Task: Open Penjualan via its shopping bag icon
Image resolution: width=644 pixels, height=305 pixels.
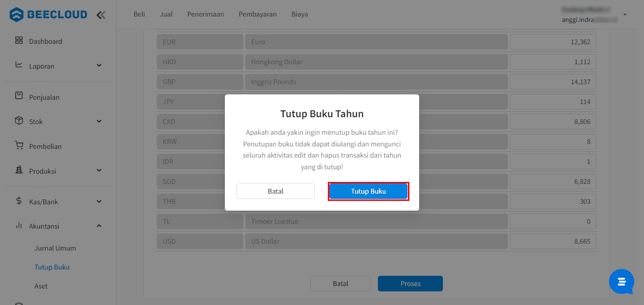Action: (19, 96)
